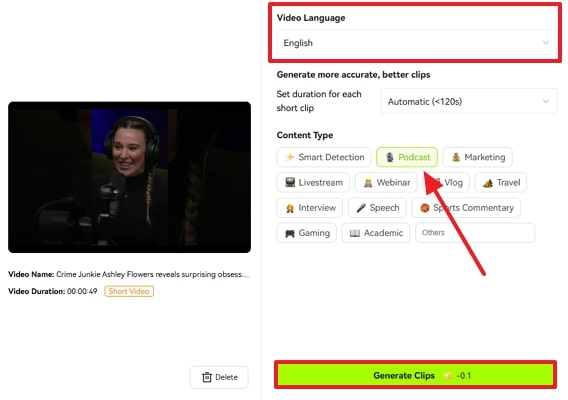Pick the Interview content type
The image size is (568, 400).
coord(310,208)
